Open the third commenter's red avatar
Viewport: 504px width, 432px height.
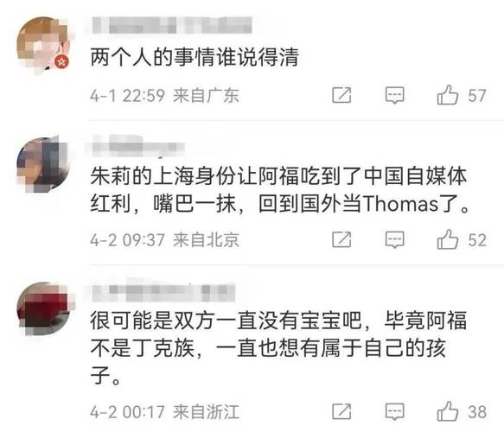43,309
